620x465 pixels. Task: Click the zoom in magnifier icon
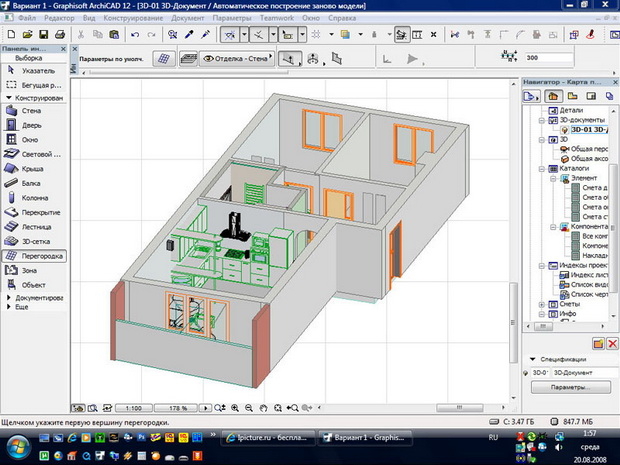point(235,408)
